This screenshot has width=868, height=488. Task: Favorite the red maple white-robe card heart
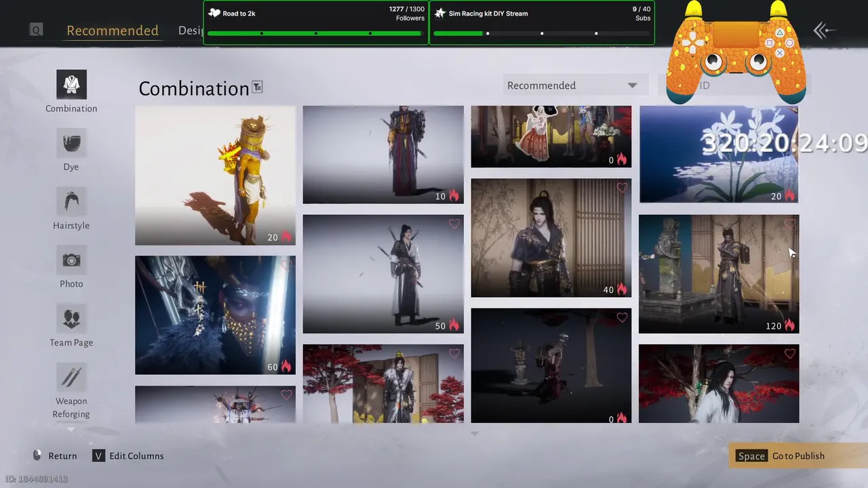point(790,354)
